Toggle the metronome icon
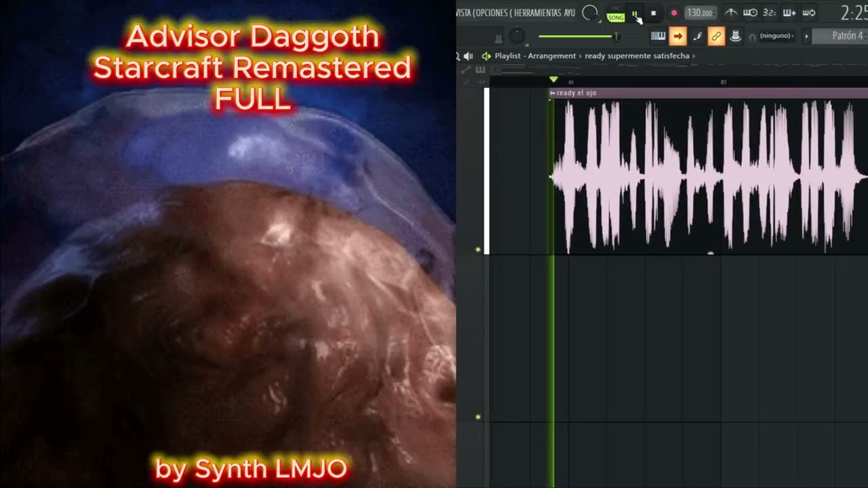This screenshot has width=868, height=488. tap(730, 13)
